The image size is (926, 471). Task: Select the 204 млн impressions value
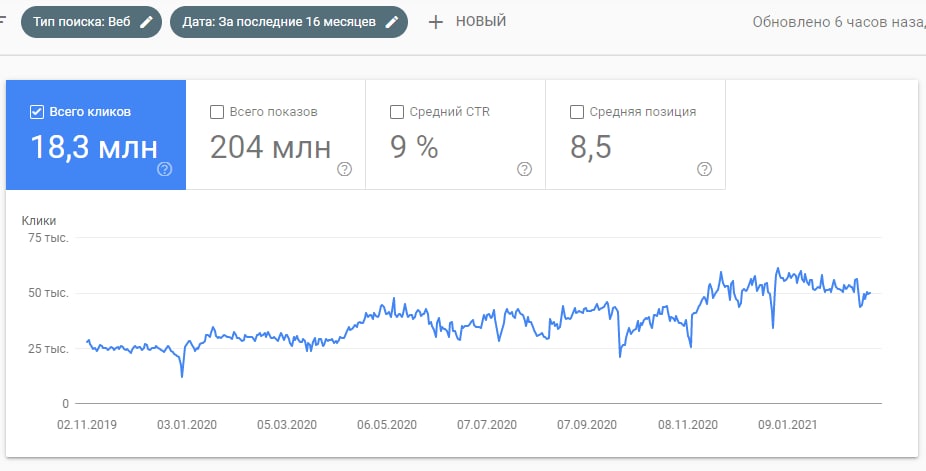click(x=270, y=147)
